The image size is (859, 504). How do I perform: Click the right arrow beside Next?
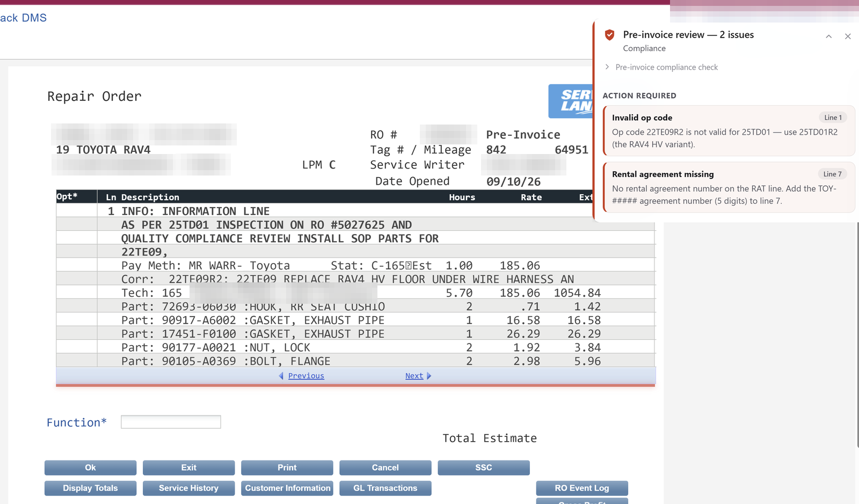(429, 376)
